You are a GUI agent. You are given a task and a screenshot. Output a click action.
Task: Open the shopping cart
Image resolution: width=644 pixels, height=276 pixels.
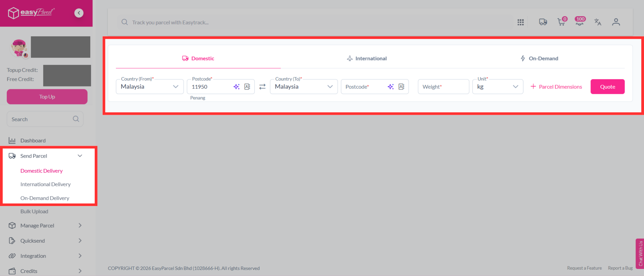562,22
